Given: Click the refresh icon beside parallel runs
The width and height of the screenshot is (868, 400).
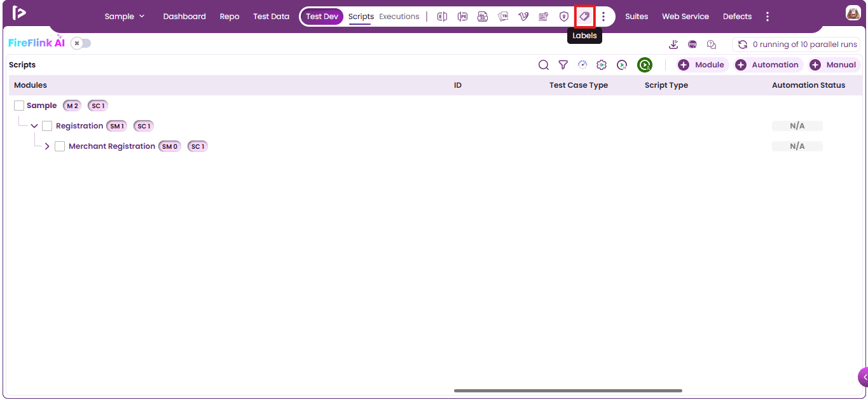Looking at the screenshot, I should pyautogui.click(x=742, y=45).
